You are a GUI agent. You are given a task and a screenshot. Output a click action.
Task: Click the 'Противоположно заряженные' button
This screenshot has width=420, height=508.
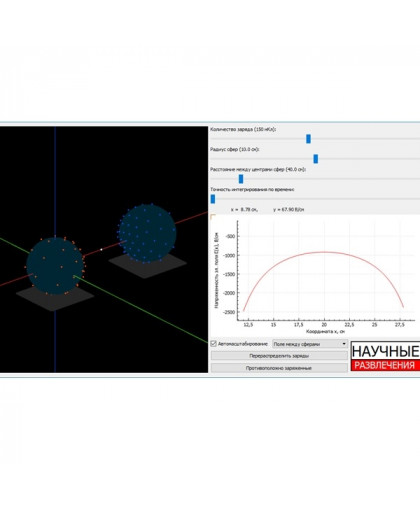(x=279, y=368)
